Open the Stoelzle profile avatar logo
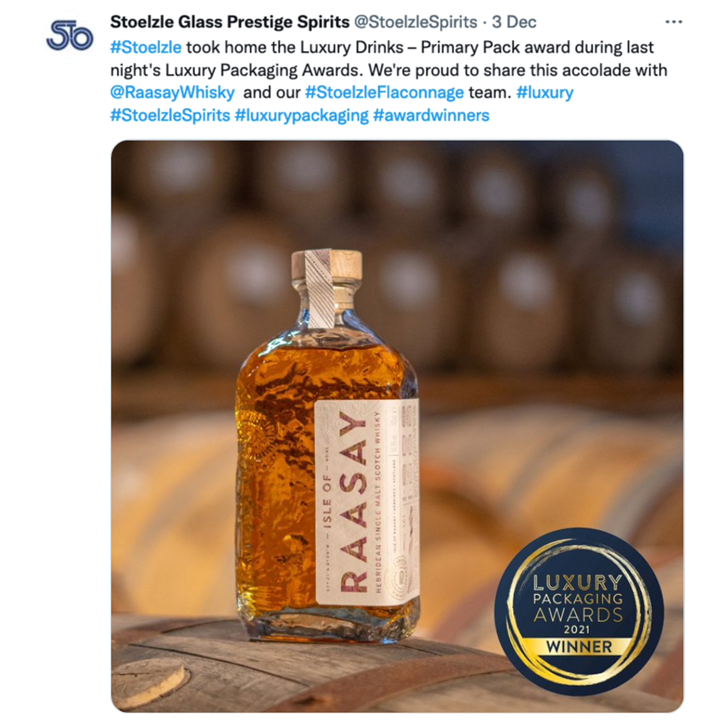The width and height of the screenshot is (728, 728). (70, 35)
